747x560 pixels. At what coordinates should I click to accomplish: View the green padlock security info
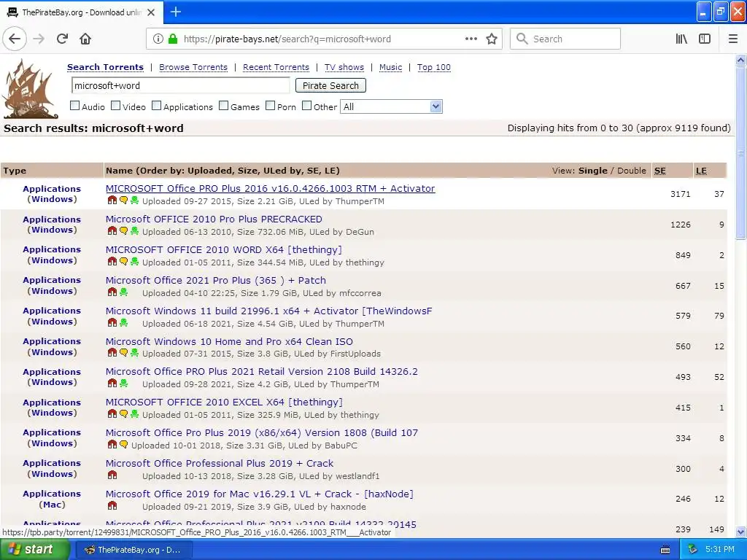tap(173, 39)
